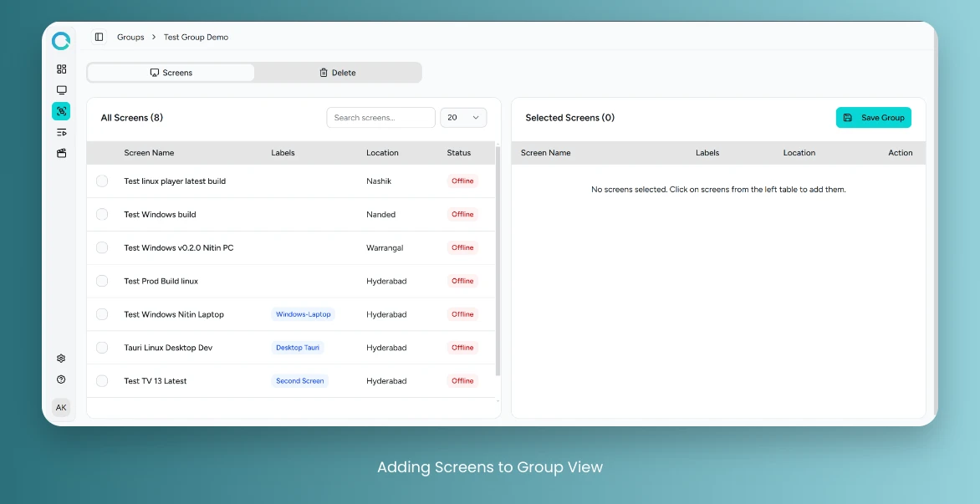This screenshot has height=504, width=980.
Task: Click Offline status of Test Windows build
Action: point(462,214)
